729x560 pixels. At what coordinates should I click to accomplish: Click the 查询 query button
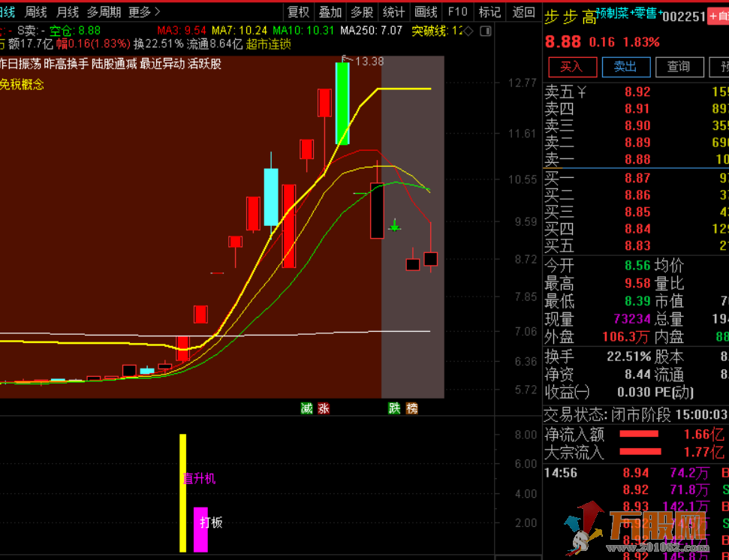point(679,67)
